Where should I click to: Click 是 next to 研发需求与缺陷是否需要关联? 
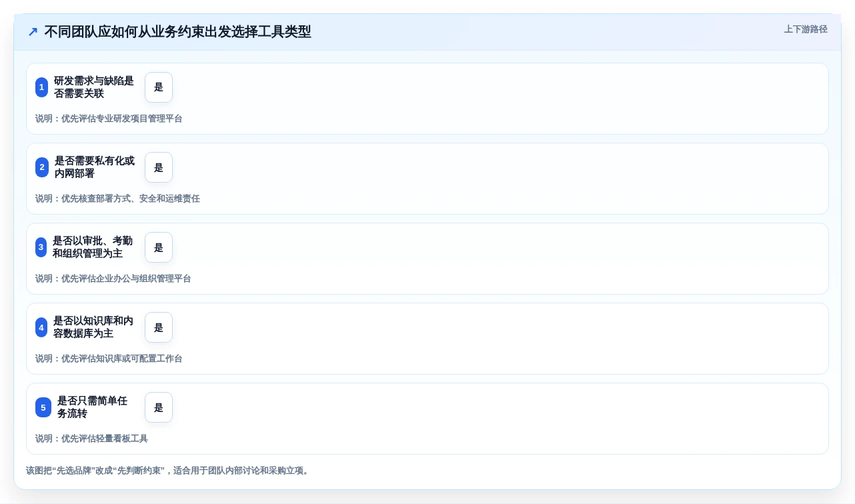click(159, 87)
